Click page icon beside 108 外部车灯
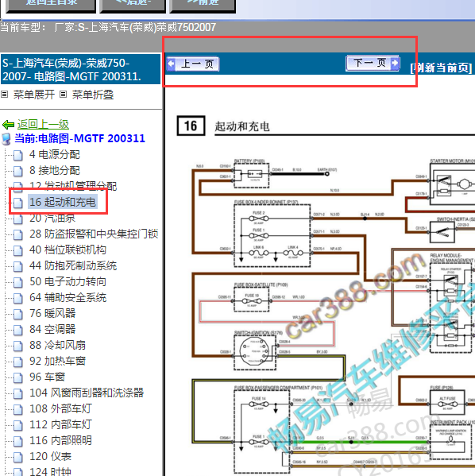The width and height of the screenshot is (475, 476). coord(18,409)
